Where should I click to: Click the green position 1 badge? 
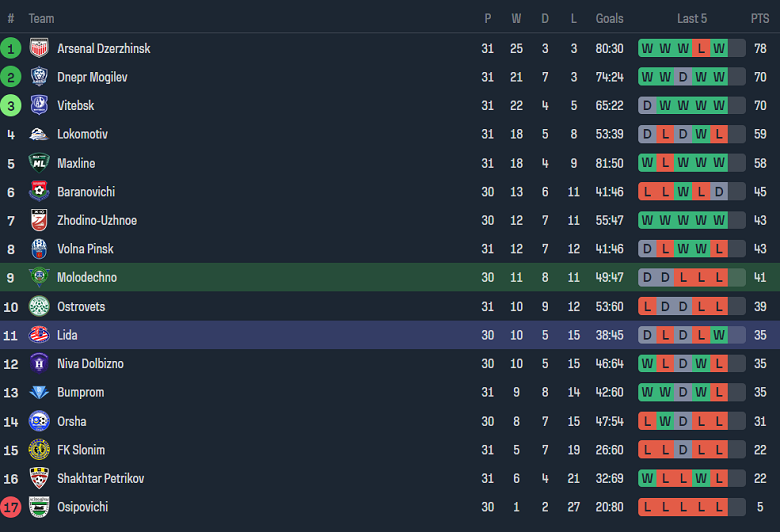(11, 48)
